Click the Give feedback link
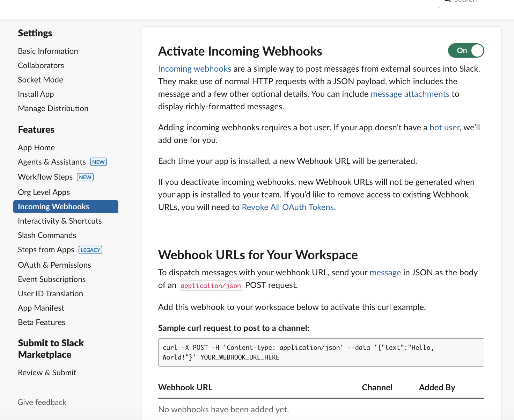 pyautogui.click(x=42, y=402)
